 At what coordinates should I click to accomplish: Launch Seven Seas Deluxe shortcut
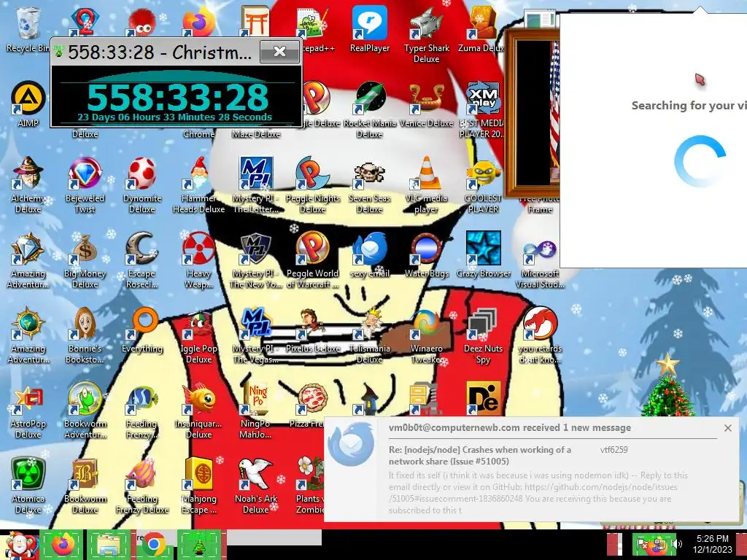[370, 186]
